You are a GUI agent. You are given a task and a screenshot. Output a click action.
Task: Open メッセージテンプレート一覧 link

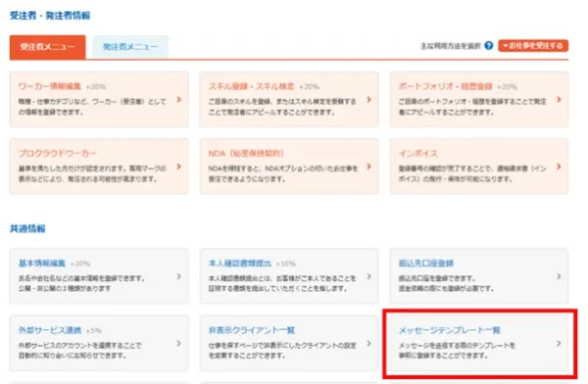pyautogui.click(x=449, y=330)
